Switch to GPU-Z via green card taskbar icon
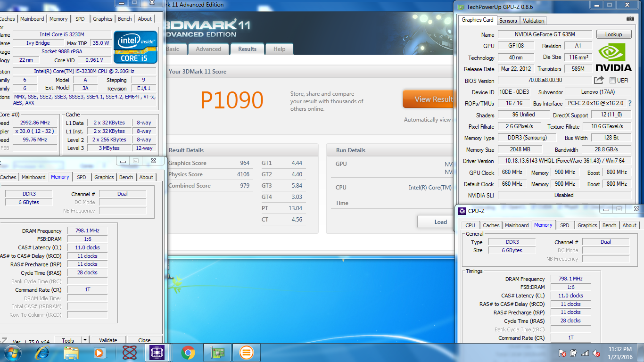Screen dimensions: 644x362 [217, 352]
